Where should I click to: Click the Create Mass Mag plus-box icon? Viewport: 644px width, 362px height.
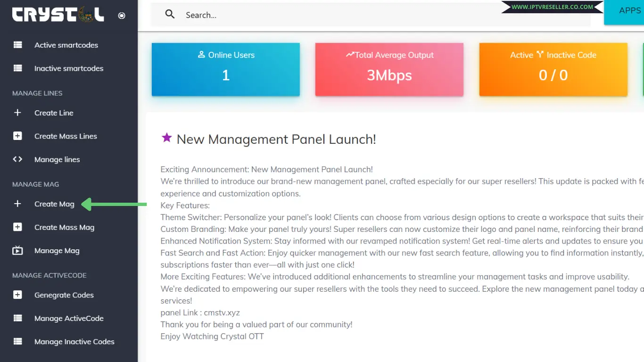(x=17, y=227)
